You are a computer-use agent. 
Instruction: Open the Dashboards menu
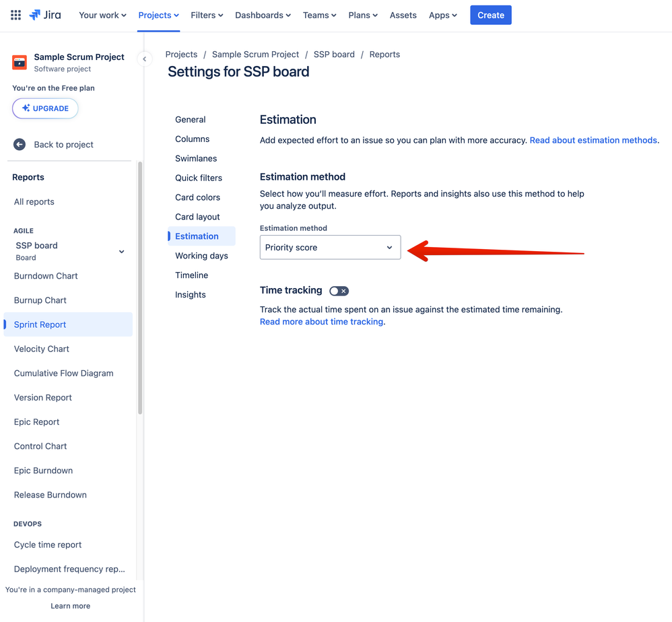coord(263,15)
